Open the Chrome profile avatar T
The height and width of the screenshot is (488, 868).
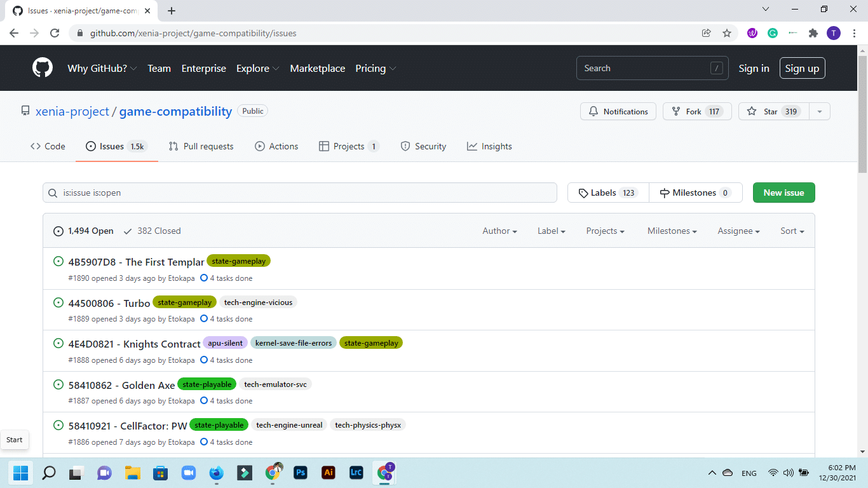click(834, 33)
